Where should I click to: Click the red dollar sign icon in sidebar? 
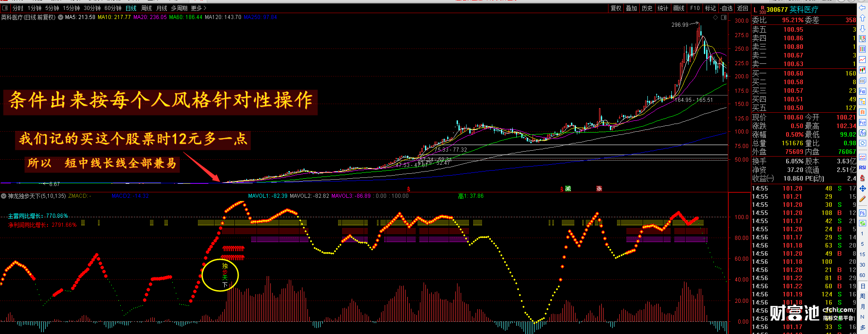[863, 178]
